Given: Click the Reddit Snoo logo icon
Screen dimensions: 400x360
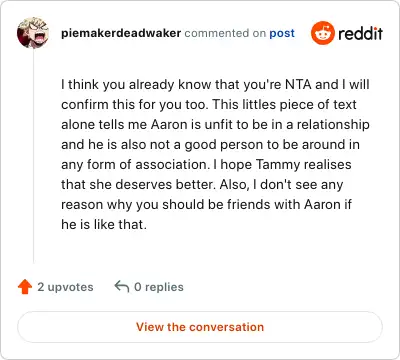Looking at the screenshot, I should click(x=323, y=33).
